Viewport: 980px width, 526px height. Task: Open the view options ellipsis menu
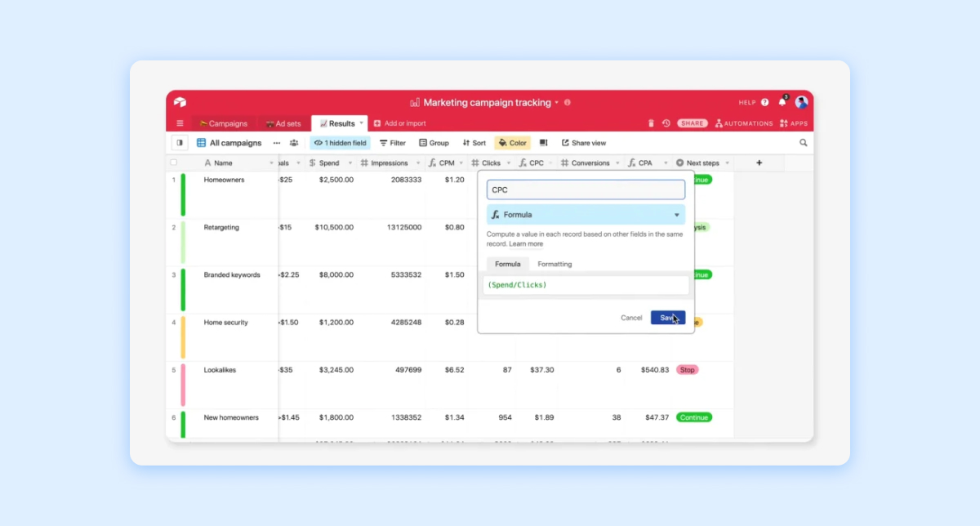277,143
